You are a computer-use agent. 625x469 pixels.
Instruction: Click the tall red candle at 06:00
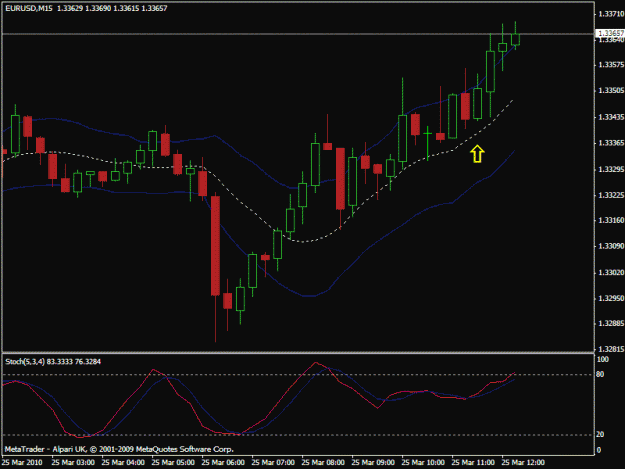click(215, 246)
